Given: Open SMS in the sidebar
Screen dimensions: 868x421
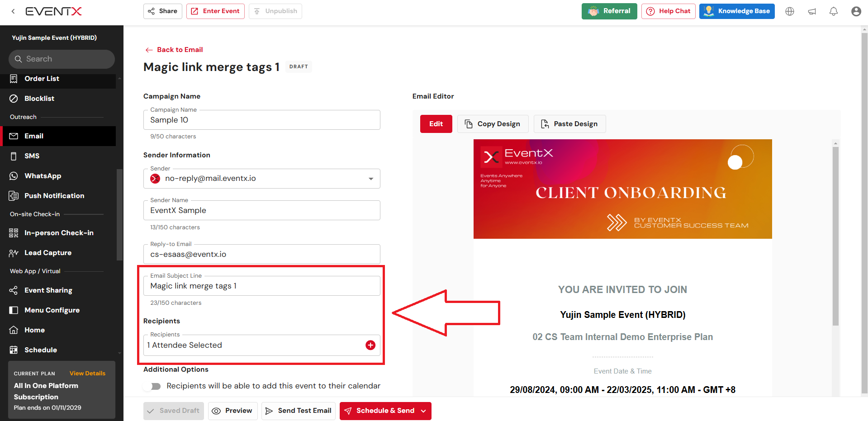Looking at the screenshot, I should point(59,156).
